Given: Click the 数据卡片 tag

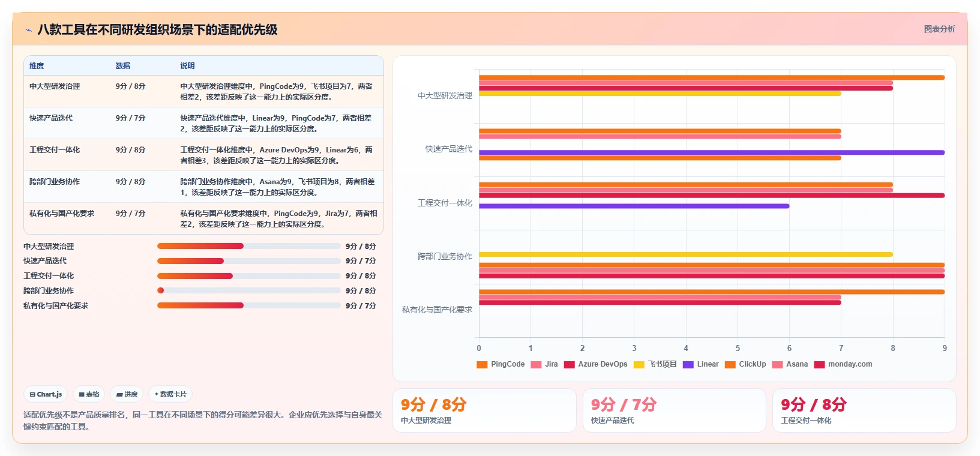Looking at the screenshot, I should click(x=170, y=394).
